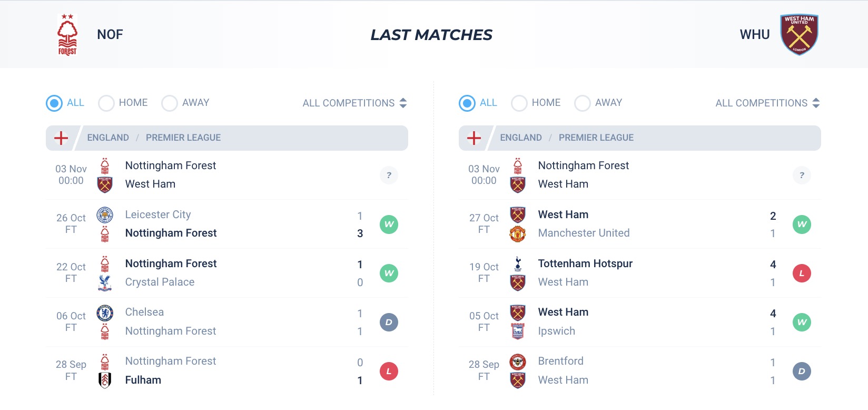Click the question mark badge for left upcoming match
Image resolution: width=868 pixels, height=410 pixels.
click(389, 175)
